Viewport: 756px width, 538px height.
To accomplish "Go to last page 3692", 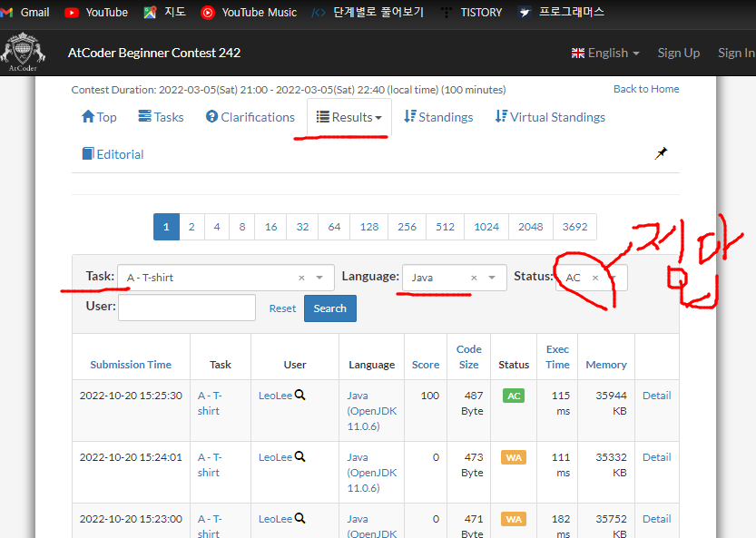I will (574, 227).
